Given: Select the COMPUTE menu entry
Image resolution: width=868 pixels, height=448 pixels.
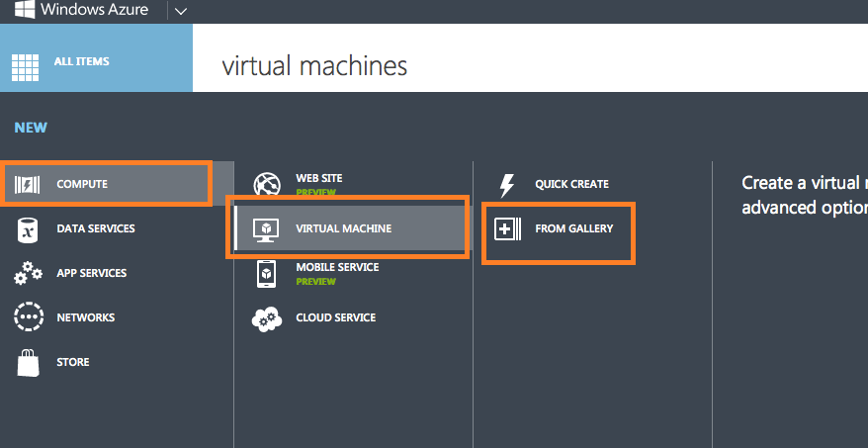Looking at the screenshot, I should pyautogui.click(x=82, y=184).
